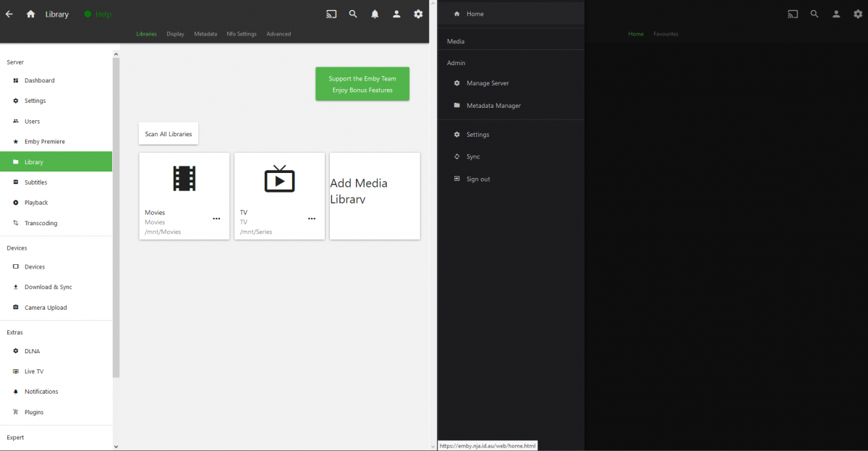
Task: Go back using the header back arrow
Action: 9,14
